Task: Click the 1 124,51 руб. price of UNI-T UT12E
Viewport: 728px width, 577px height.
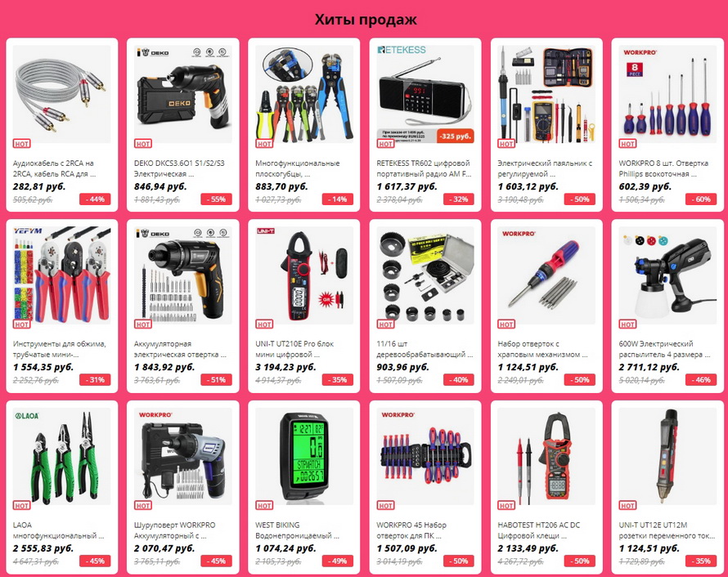Action: (x=649, y=548)
